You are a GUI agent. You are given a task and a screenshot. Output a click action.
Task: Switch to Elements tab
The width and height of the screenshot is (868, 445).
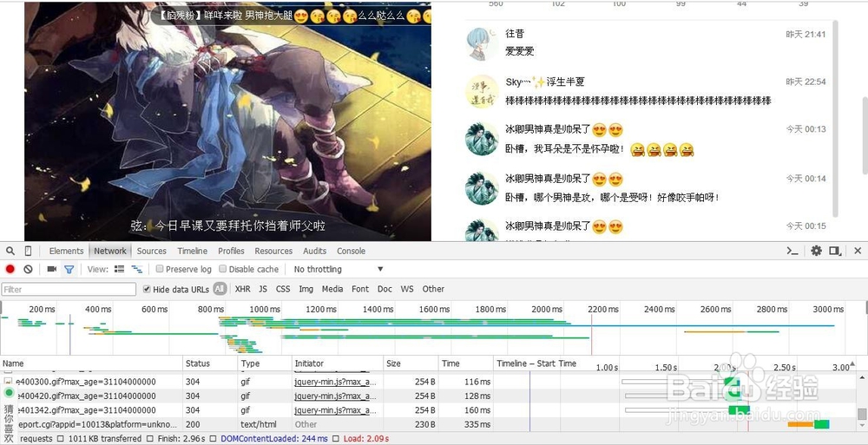[x=66, y=251]
